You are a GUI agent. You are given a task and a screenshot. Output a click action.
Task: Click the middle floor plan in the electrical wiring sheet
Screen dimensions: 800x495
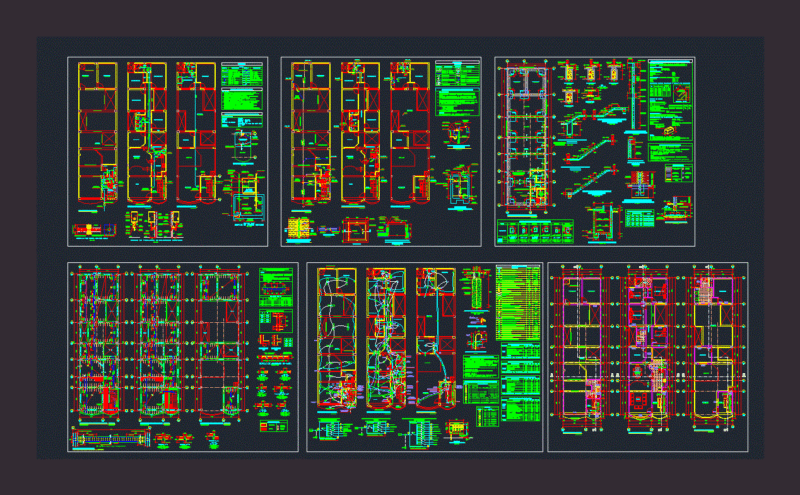tap(386, 339)
